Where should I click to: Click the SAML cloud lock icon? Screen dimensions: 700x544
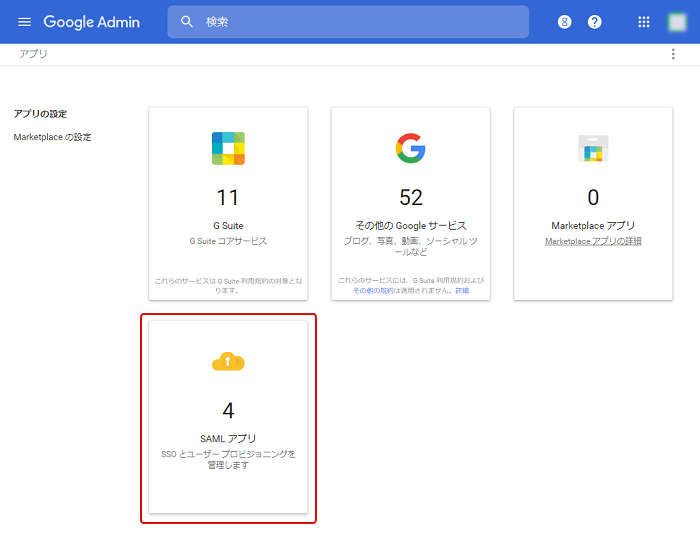[228, 361]
